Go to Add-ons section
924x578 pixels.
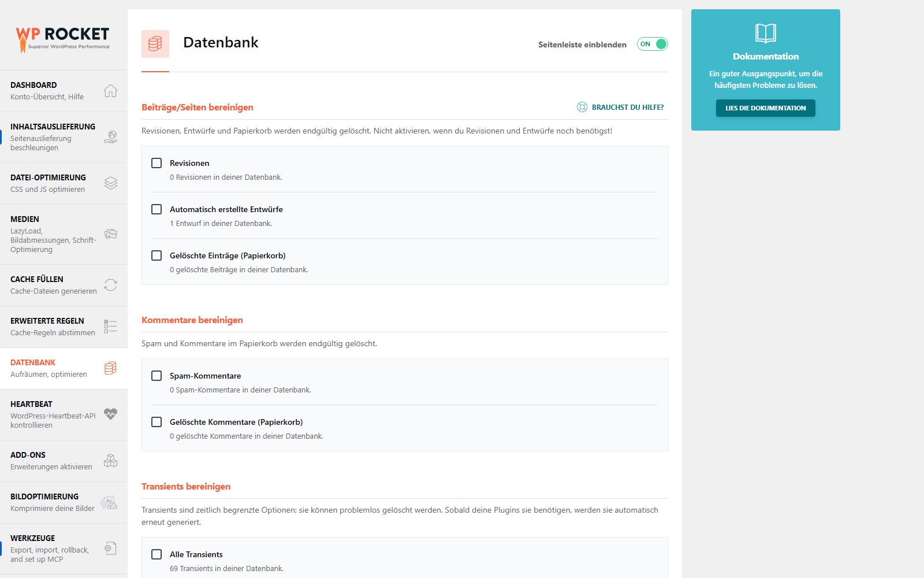(x=64, y=461)
